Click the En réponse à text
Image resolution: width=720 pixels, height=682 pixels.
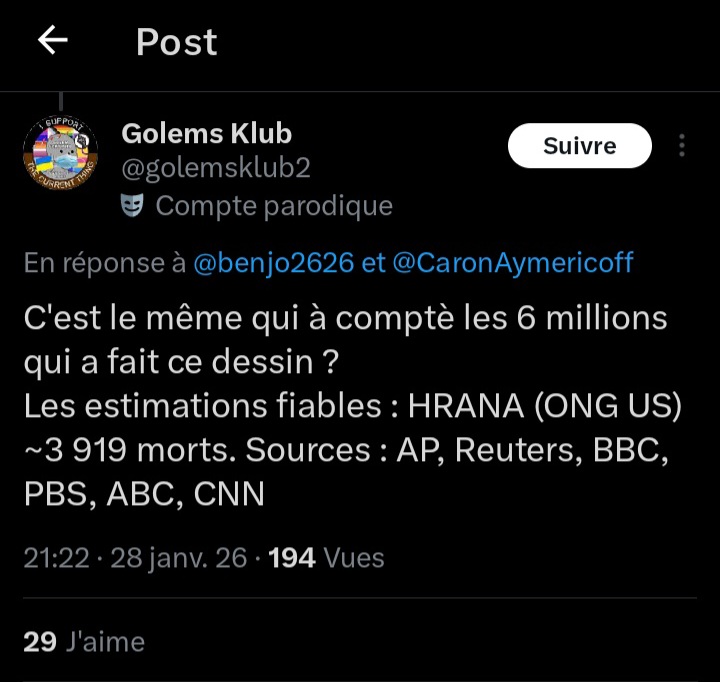[x=105, y=263]
